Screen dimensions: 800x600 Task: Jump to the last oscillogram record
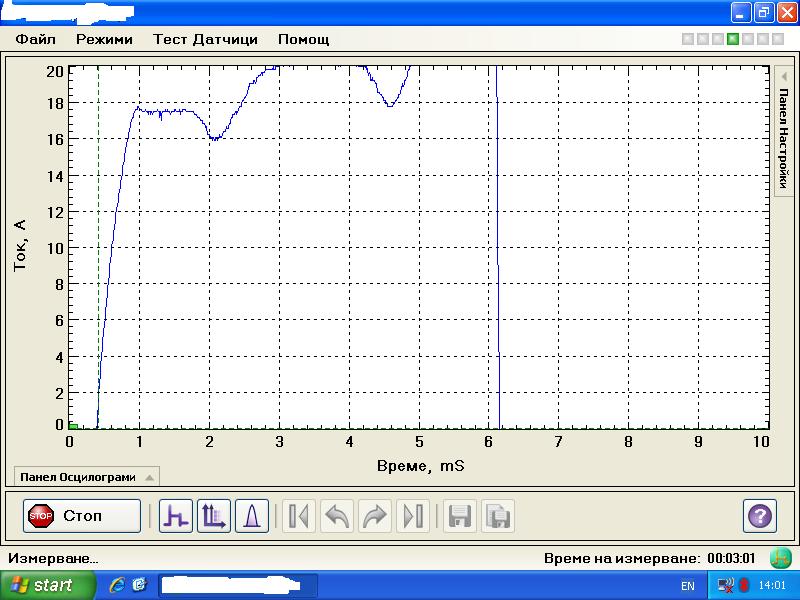(x=412, y=516)
